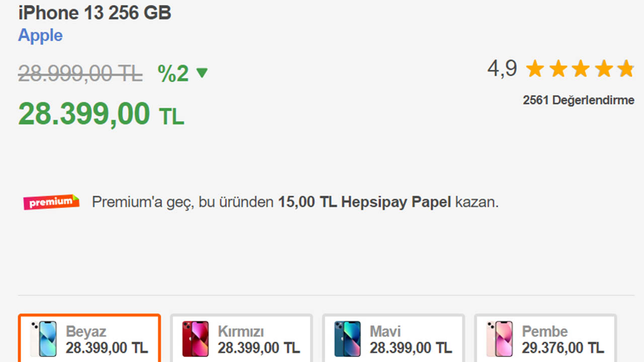
Task: Click the first rating star
Action: [535, 69]
